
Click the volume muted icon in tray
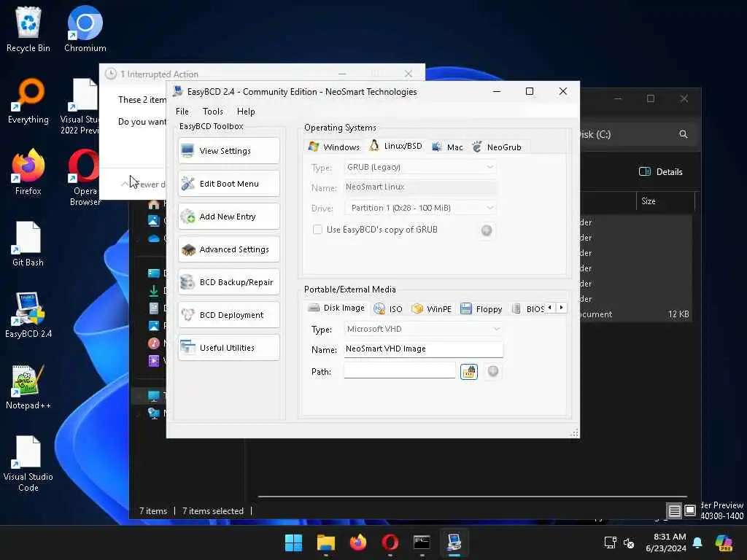point(629,542)
